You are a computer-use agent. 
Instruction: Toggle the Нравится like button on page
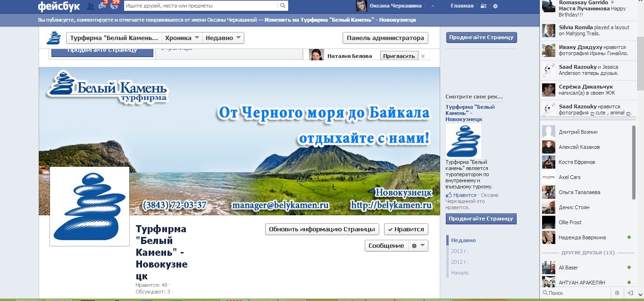pyautogui.click(x=406, y=229)
